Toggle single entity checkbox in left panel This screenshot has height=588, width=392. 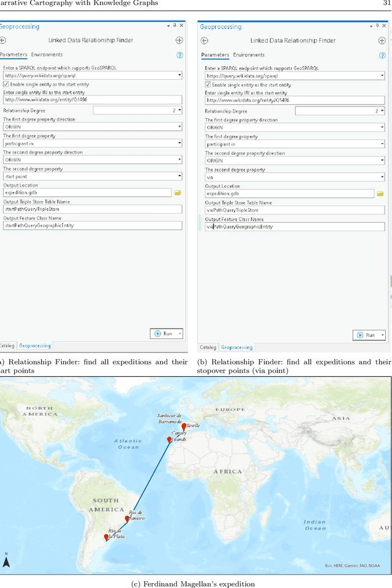coord(6,84)
